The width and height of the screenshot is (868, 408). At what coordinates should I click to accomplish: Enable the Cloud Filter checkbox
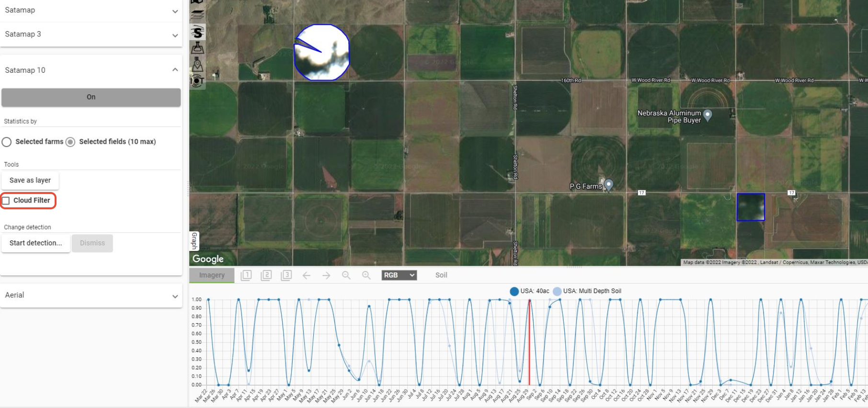tap(6, 201)
